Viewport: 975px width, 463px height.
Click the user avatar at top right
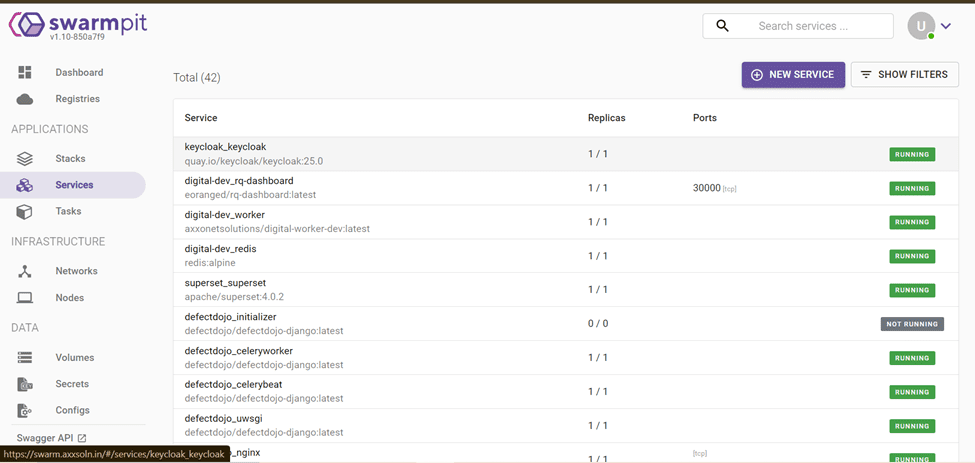point(921,27)
